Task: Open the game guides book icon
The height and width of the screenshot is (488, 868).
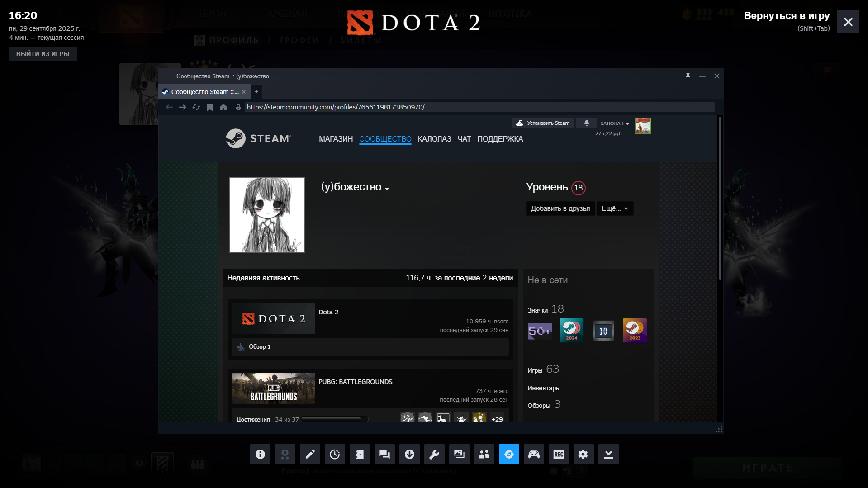Action: click(x=360, y=454)
